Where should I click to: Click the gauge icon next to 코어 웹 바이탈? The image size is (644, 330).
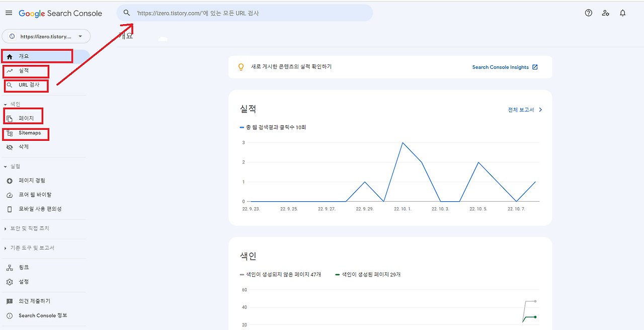[x=10, y=195]
